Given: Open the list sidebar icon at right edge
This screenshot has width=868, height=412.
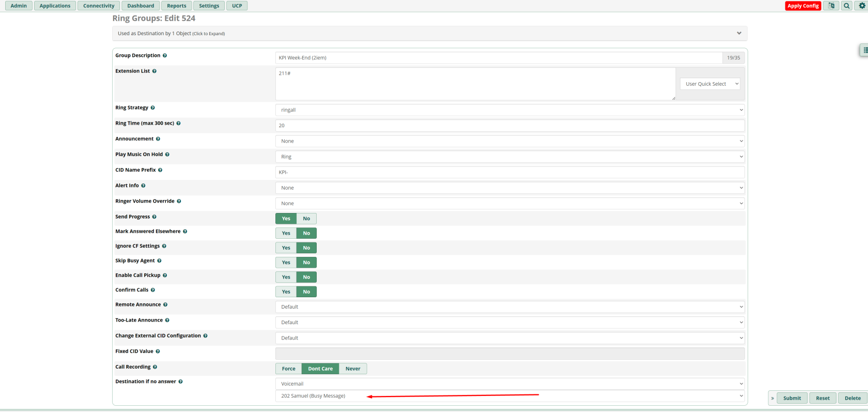Looking at the screenshot, I should pos(865,50).
